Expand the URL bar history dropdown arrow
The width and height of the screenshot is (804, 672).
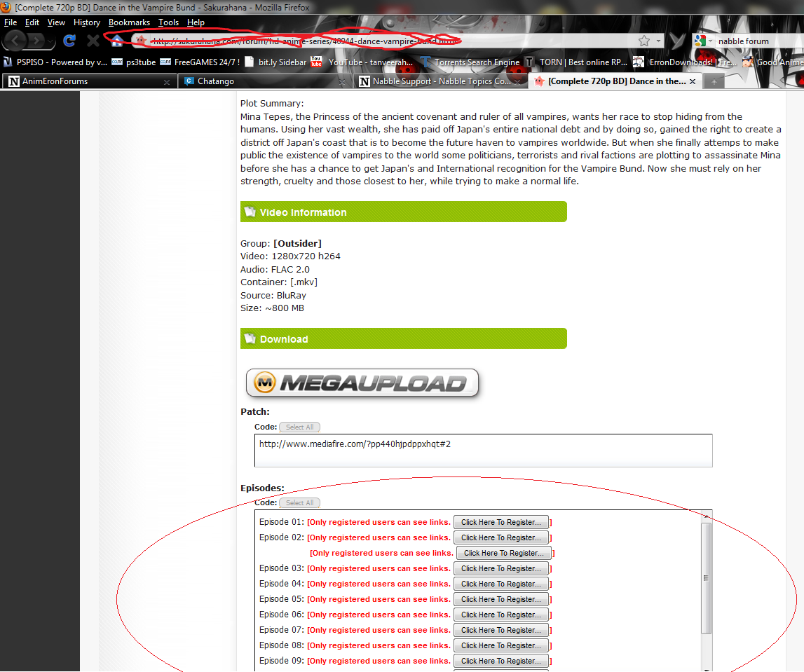point(659,41)
